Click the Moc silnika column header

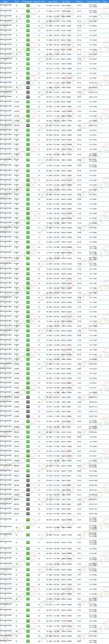coord(66,2)
